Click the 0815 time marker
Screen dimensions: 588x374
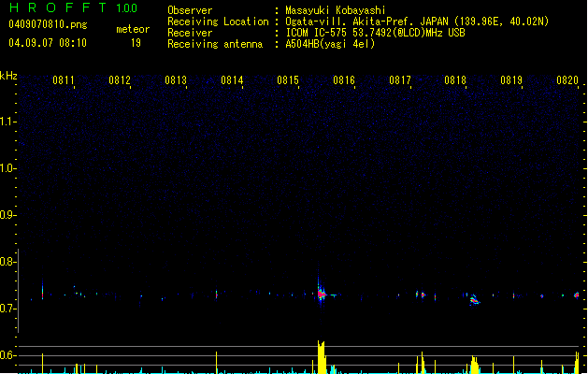tap(288, 80)
